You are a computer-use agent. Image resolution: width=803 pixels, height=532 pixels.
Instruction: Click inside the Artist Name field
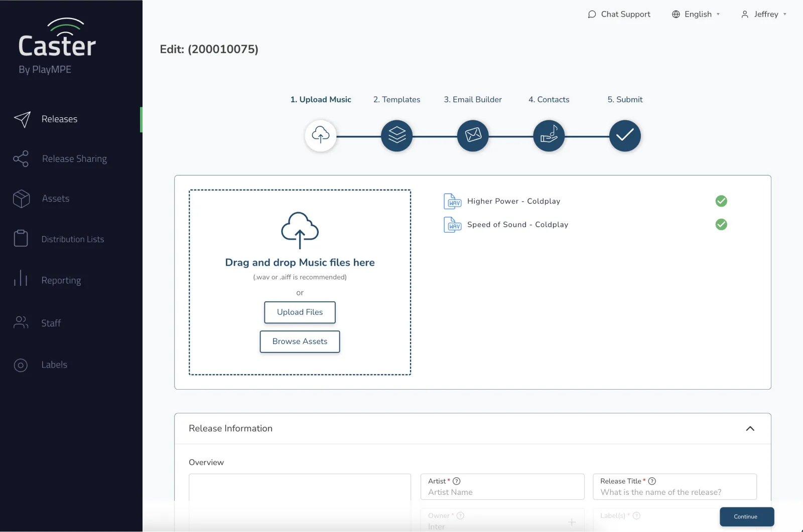click(x=502, y=492)
